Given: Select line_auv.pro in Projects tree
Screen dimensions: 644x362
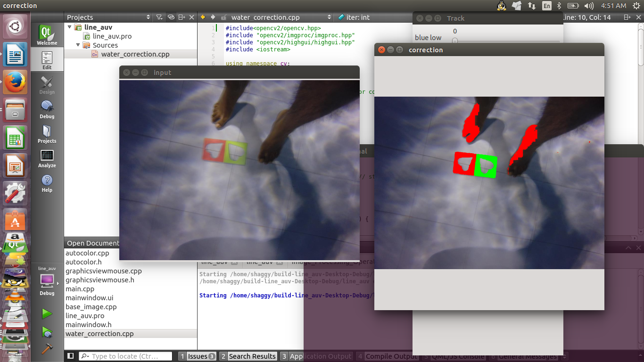Looking at the screenshot, I should click(x=112, y=36).
